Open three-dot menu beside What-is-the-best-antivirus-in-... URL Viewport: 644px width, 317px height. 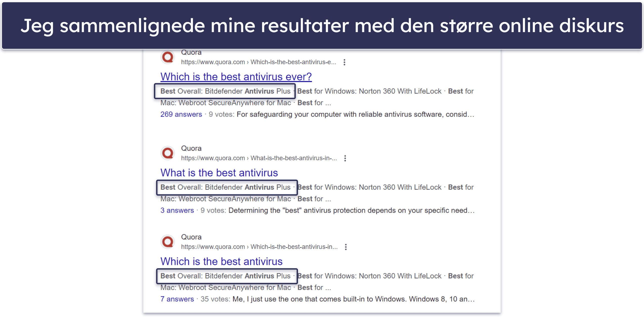coord(345,158)
